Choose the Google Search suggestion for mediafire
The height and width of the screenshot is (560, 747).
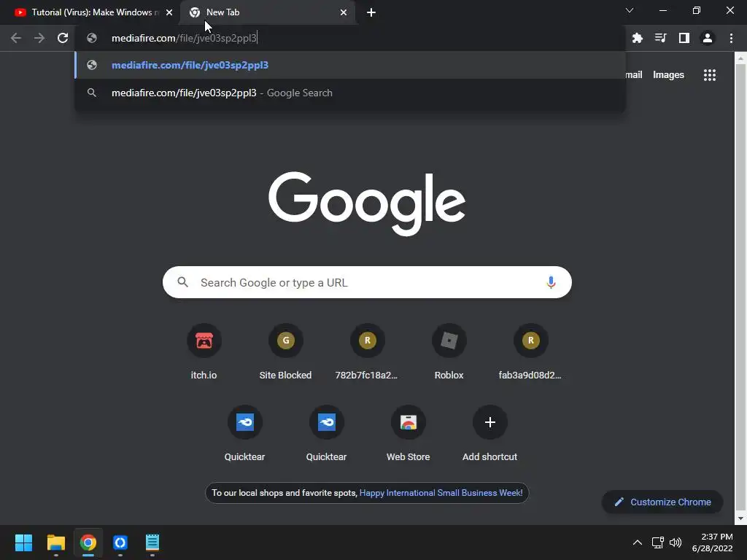click(350, 93)
